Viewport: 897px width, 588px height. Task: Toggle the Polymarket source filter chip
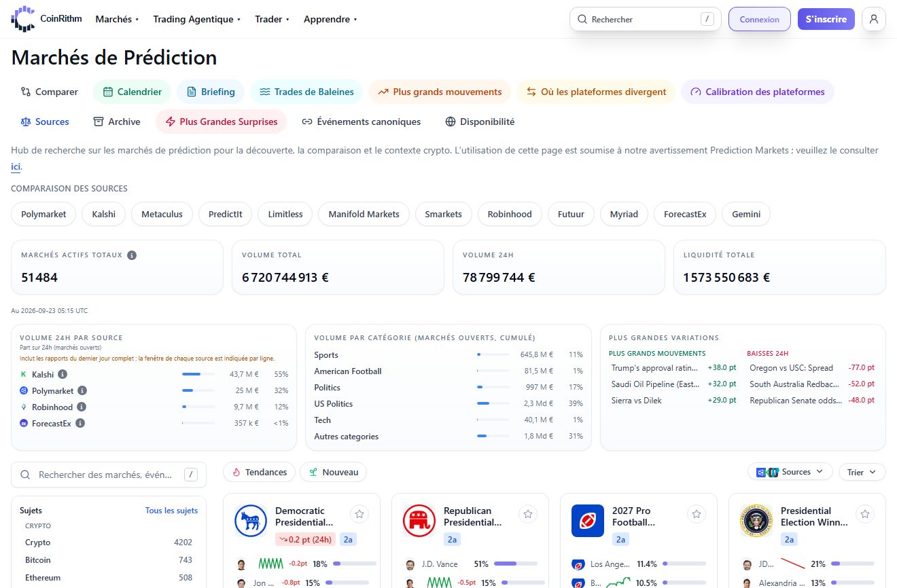coord(43,214)
